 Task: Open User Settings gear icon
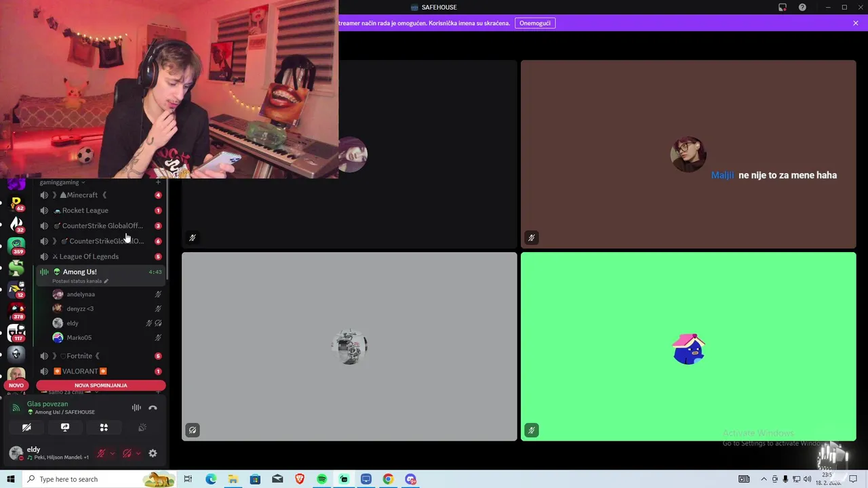[153, 453]
